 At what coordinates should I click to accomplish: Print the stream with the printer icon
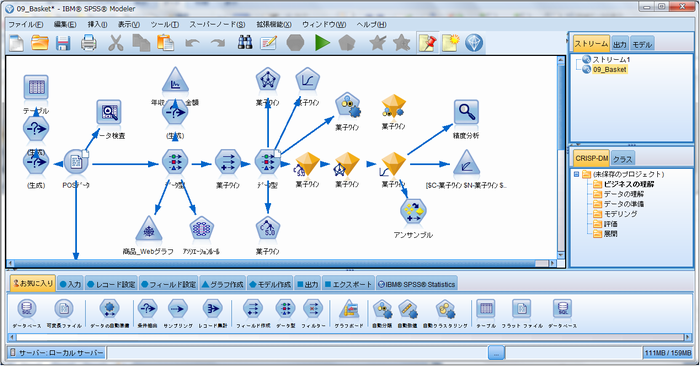point(89,43)
